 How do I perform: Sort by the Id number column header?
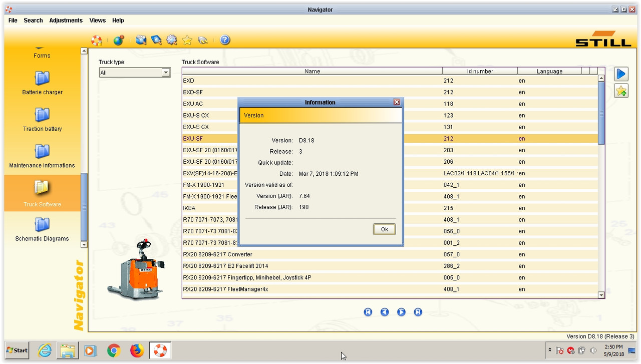(x=480, y=71)
